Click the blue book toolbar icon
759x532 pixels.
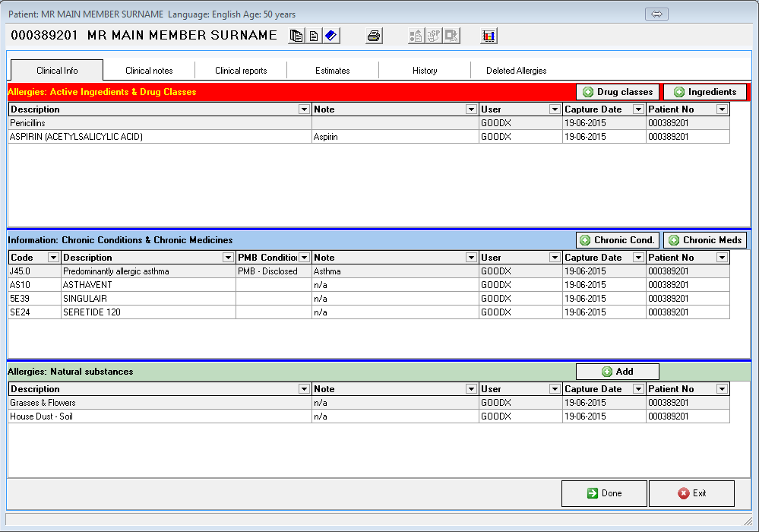330,36
